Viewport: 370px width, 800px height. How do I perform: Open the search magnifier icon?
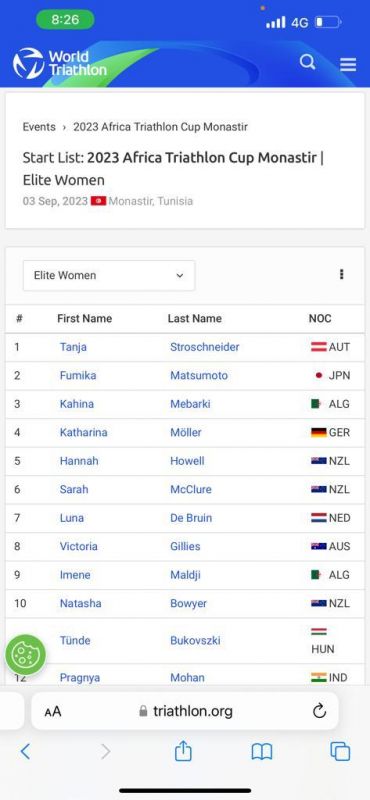point(307,63)
